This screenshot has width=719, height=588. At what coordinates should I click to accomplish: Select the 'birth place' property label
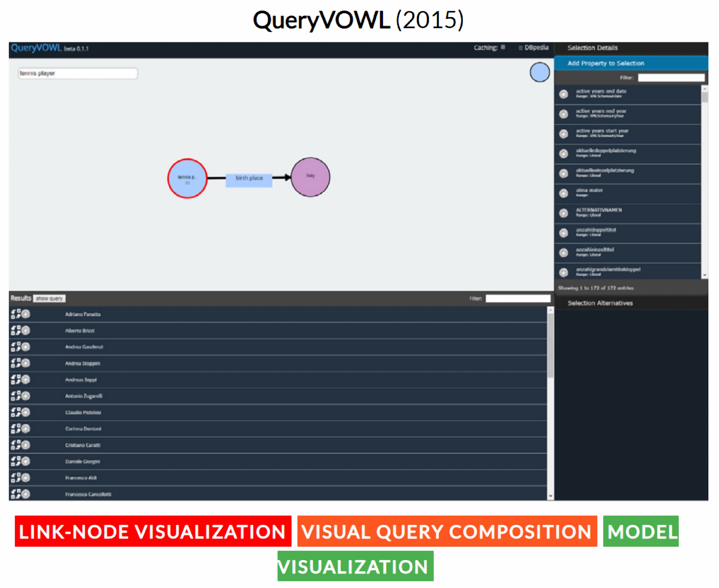click(x=249, y=179)
